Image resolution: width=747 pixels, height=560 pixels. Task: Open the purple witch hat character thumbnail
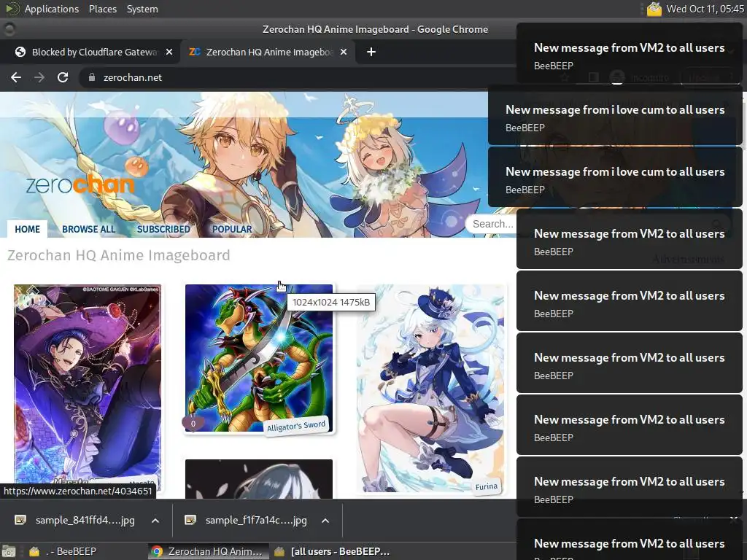tap(88, 388)
